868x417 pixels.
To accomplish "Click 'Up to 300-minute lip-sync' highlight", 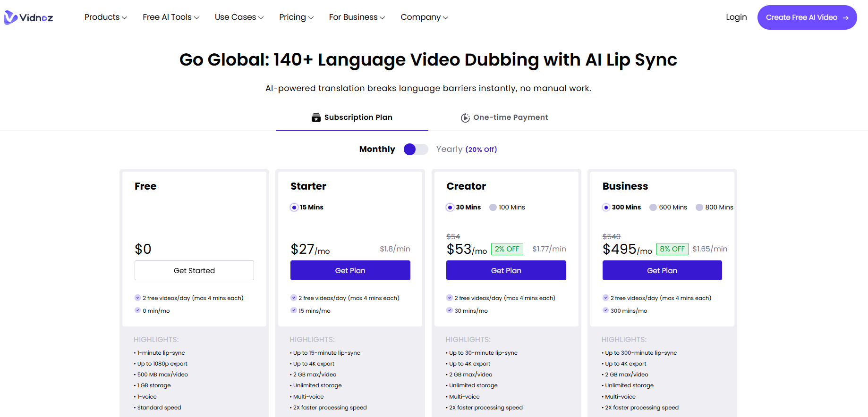I will click(x=641, y=353).
